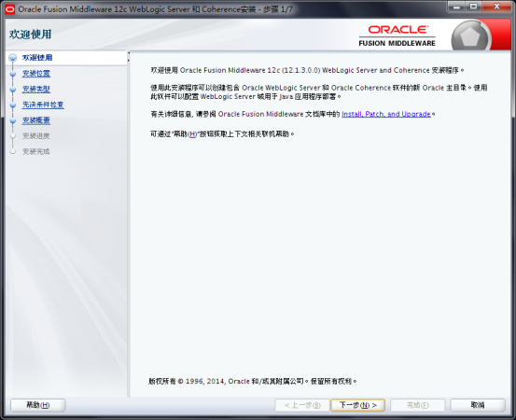The image size is (516, 420).
Task: Close the installer window
Action: click(497, 7)
